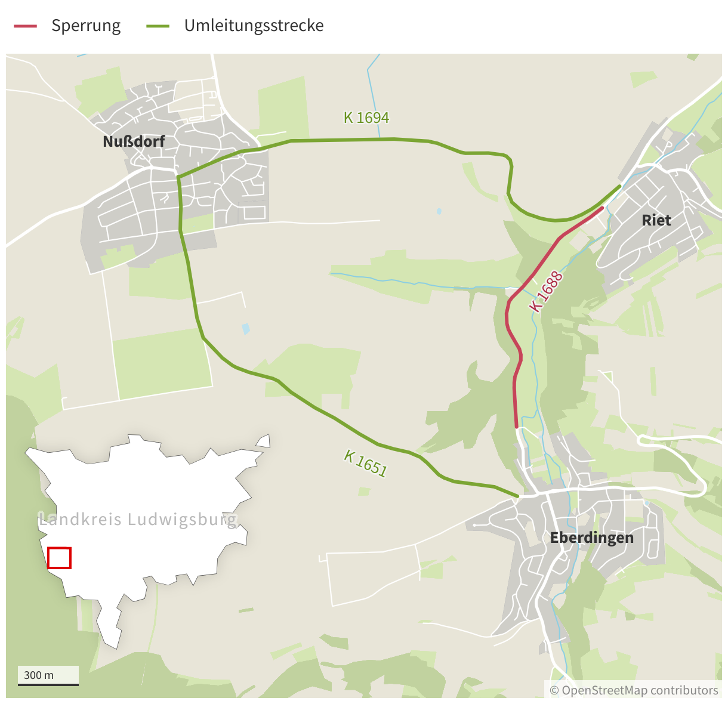Click the tiny blue pond below K 1694
Screen dimensions: 728x704
point(439,211)
